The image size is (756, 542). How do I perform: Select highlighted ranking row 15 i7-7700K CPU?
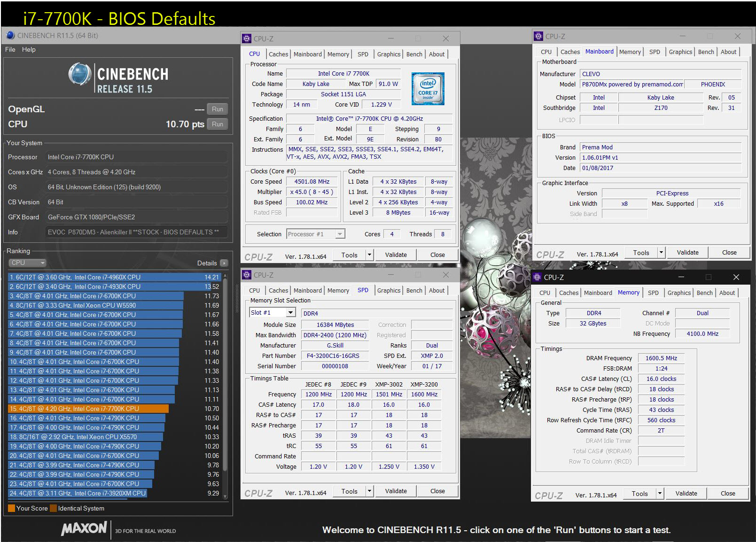tap(115, 409)
